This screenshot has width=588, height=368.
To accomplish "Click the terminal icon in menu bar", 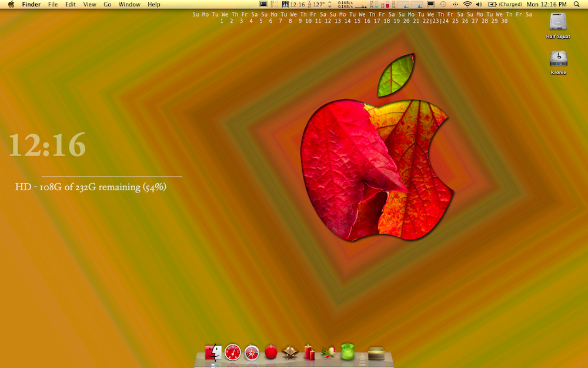I will [263, 4].
